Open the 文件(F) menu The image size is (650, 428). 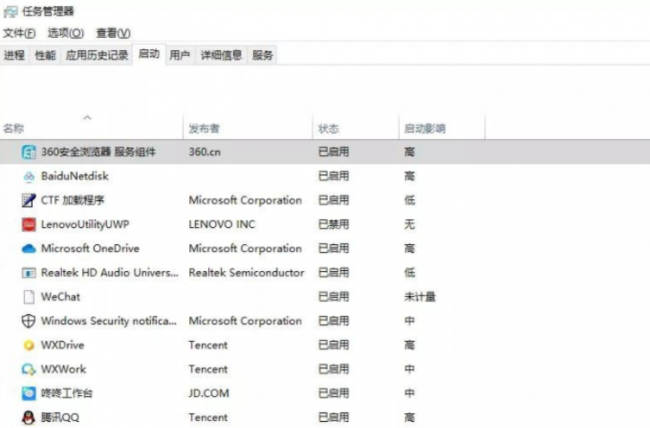(x=19, y=33)
